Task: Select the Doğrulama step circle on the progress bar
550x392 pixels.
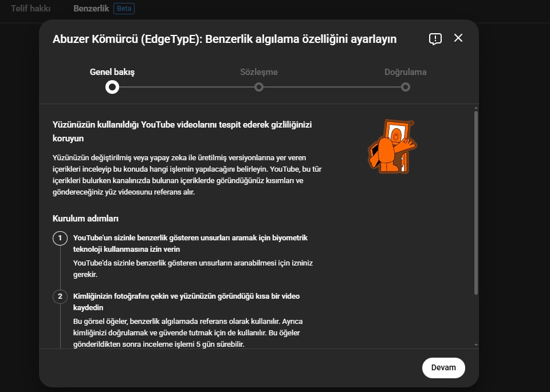Action: pos(406,87)
